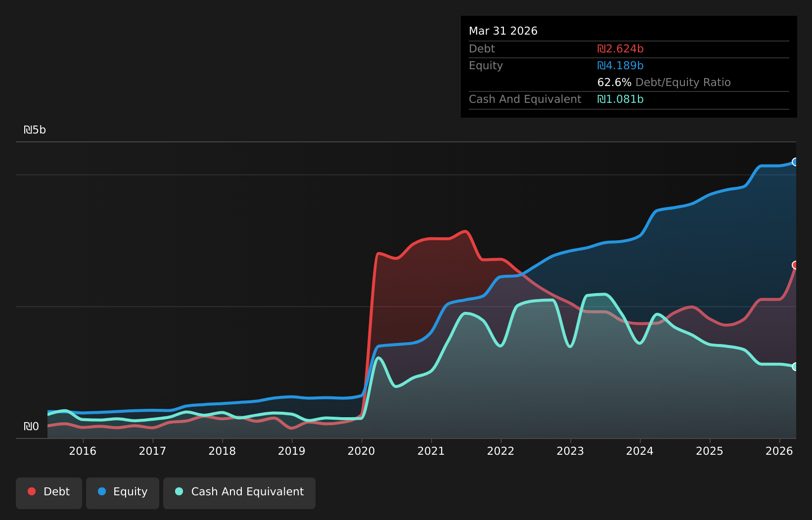
Task: Click the Cash value ₪1.081b in tooltip
Action: [620, 99]
